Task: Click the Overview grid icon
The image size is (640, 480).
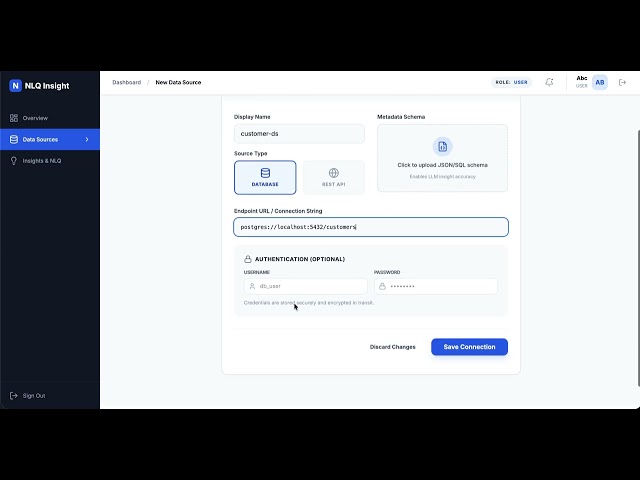Action: click(x=14, y=118)
